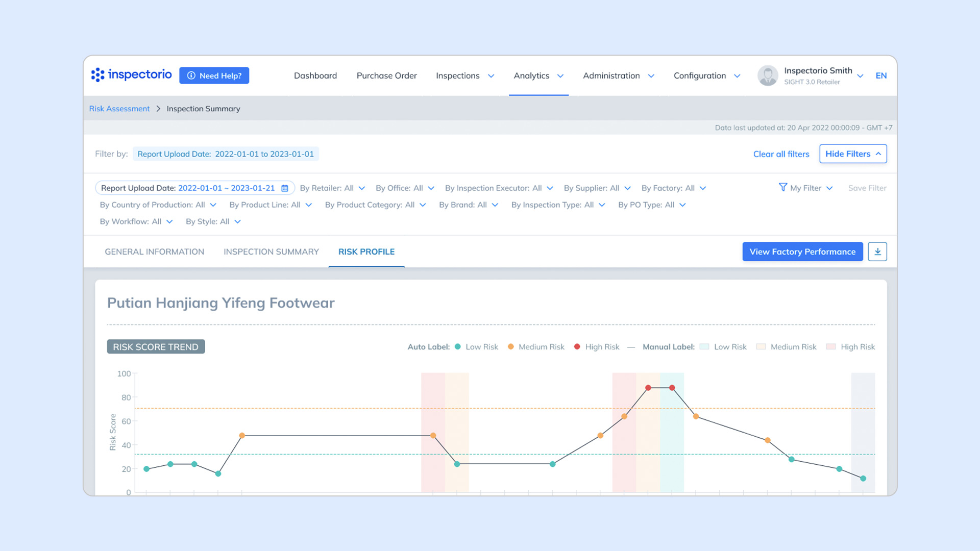The width and height of the screenshot is (980, 551).
Task: Click the EN language selector
Action: pos(881,75)
